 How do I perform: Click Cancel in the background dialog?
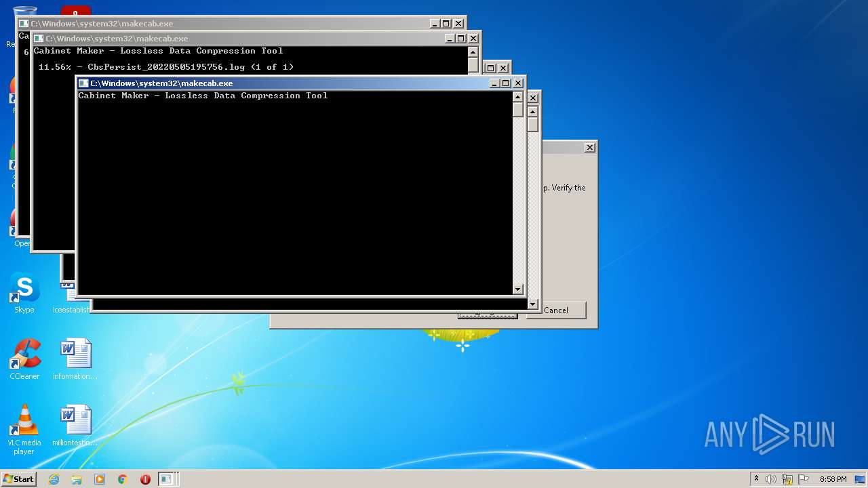[x=556, y=310]
